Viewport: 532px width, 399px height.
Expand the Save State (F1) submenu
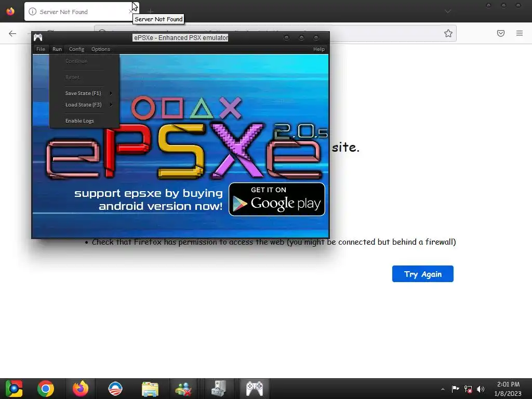point(84,94)
